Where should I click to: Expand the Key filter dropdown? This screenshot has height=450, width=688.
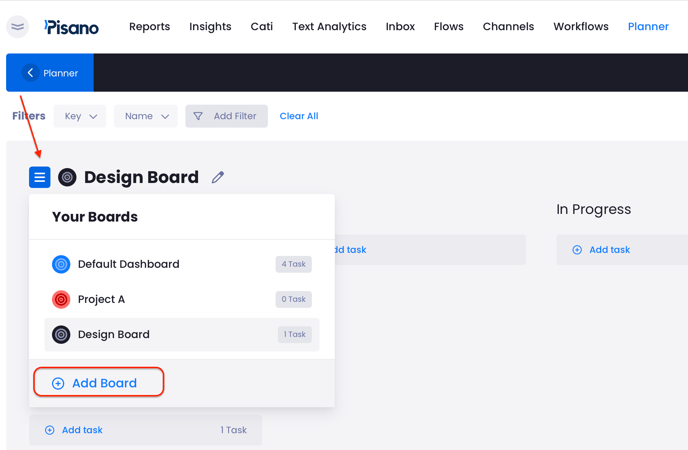80,116
